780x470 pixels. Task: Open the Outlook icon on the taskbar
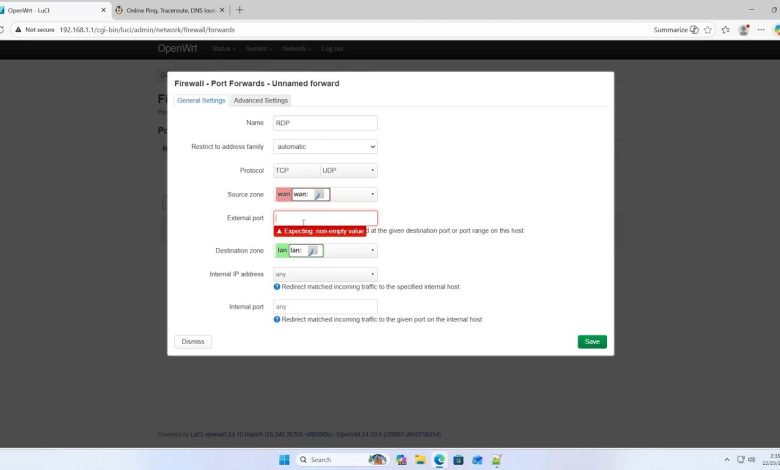[477, 460]
